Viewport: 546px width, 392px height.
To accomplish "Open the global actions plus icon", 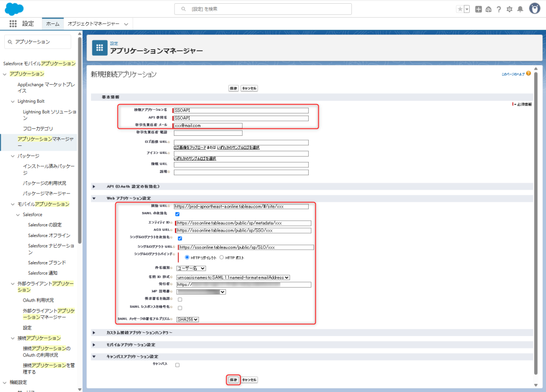I will point(478,10).
